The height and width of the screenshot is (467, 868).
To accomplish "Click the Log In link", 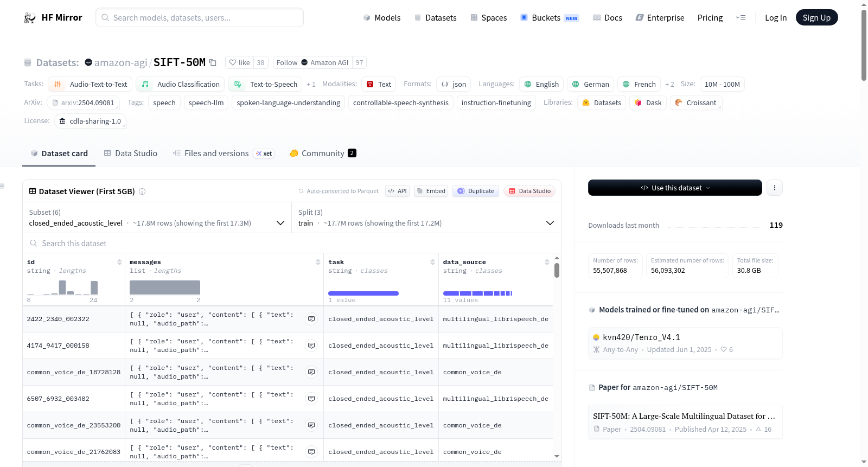I will click(775, 18).
